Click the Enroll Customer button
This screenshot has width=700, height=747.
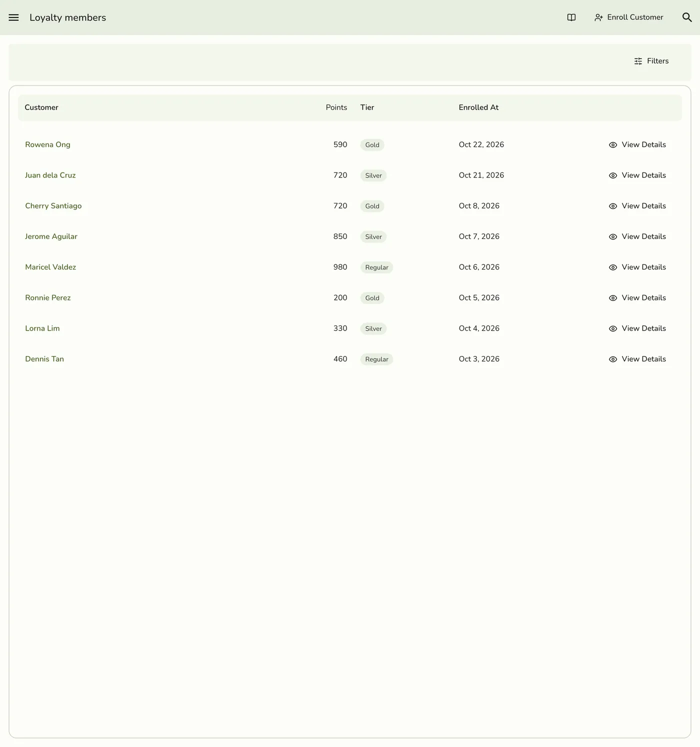(628, 17)
